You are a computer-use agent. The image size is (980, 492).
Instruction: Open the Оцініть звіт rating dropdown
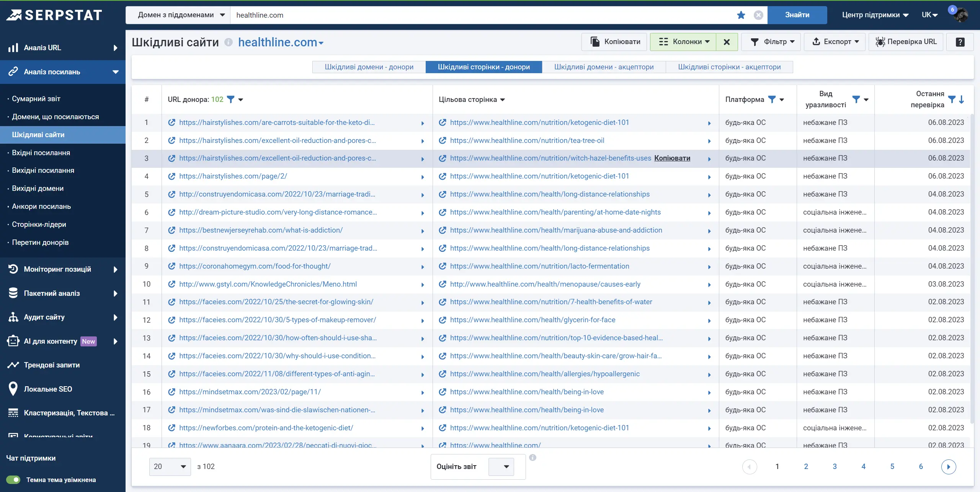pyautogui.click(x=501, y=467)
